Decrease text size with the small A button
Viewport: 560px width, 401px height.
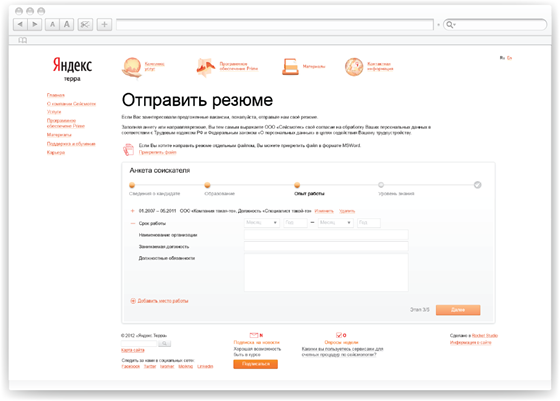click(52, 24)
